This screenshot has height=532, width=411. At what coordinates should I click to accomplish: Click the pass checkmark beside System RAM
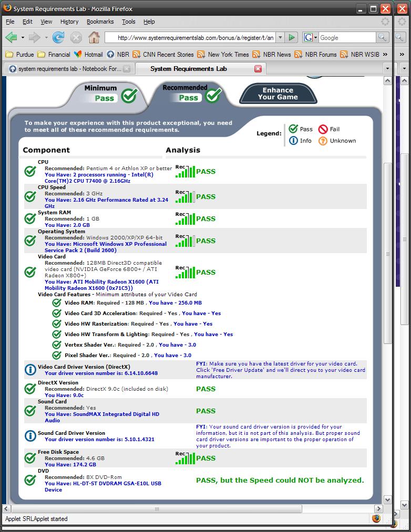tap(30, 218)
